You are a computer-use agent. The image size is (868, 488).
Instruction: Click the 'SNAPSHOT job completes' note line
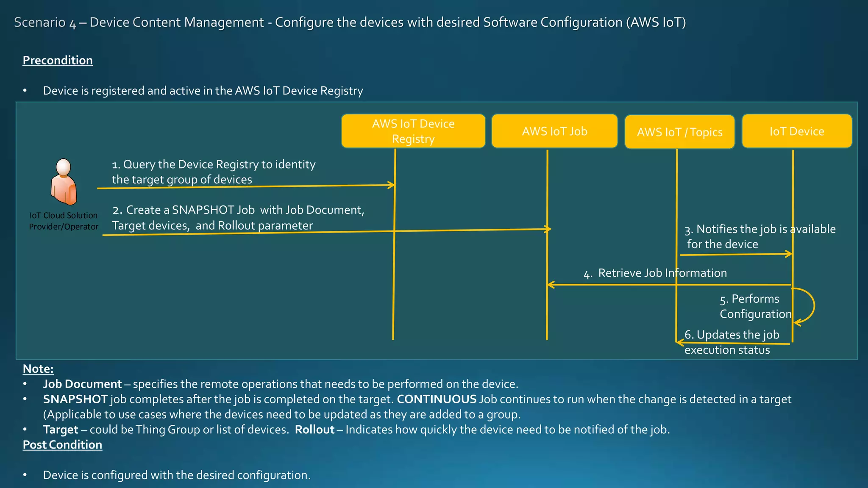pyautogui.click(x=417, y=399)
